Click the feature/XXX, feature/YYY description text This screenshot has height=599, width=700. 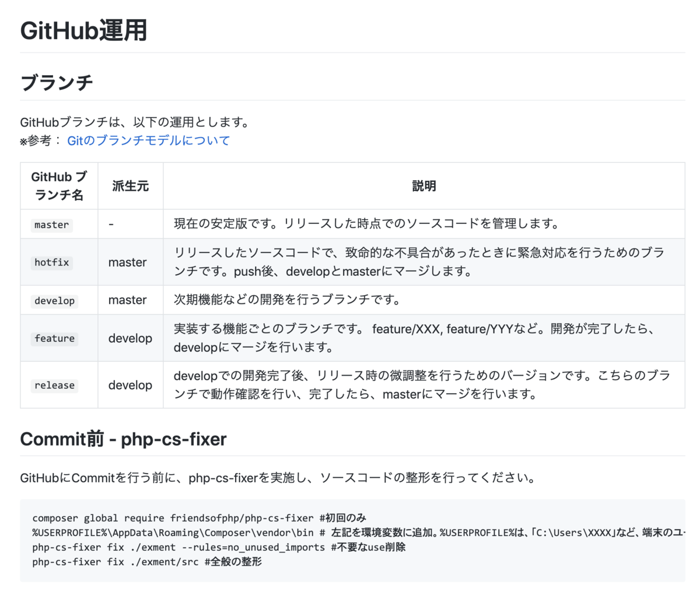click(415, 338)
